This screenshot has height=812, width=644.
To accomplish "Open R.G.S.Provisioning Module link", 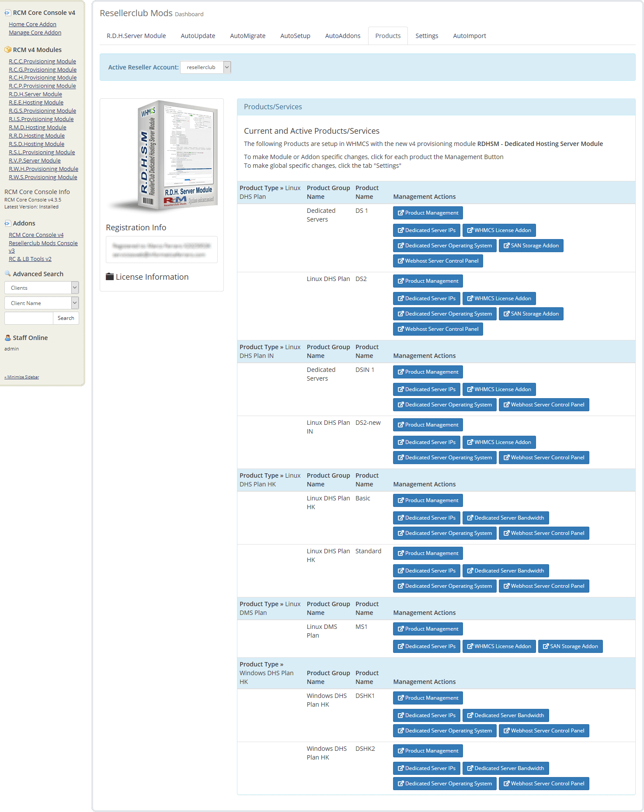I will [x=42, y=111].
